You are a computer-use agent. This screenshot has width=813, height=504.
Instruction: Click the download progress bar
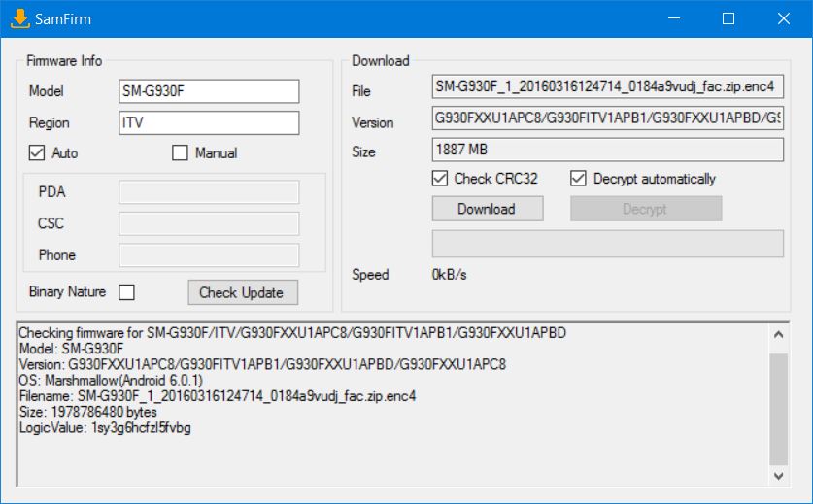607,244
